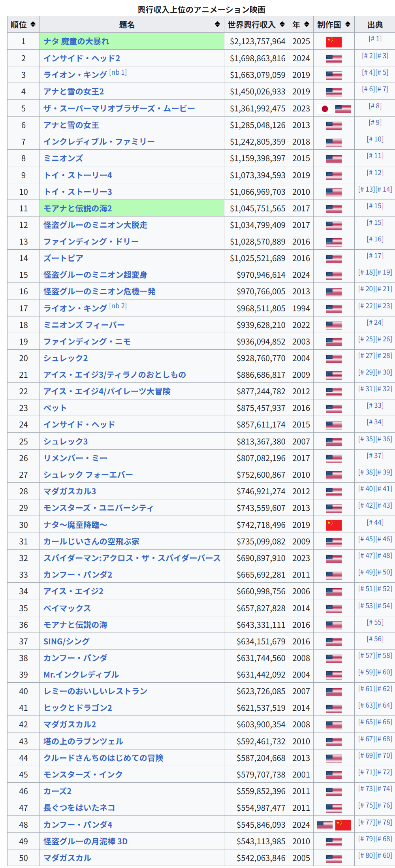The image size is (395, 868).
Task: Click the China flag in row 1
Action: (x=334, y=42)
